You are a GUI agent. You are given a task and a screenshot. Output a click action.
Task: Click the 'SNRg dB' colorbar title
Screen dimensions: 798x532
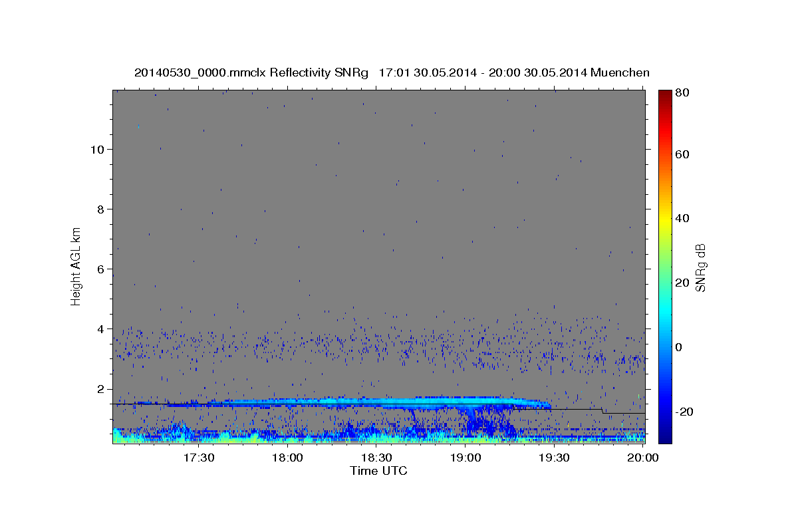pyautogui.click(x=700, y=267)
